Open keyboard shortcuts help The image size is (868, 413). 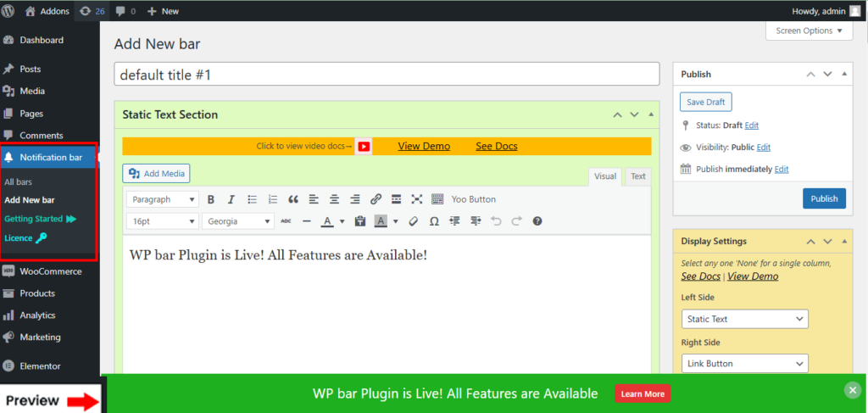537,220
